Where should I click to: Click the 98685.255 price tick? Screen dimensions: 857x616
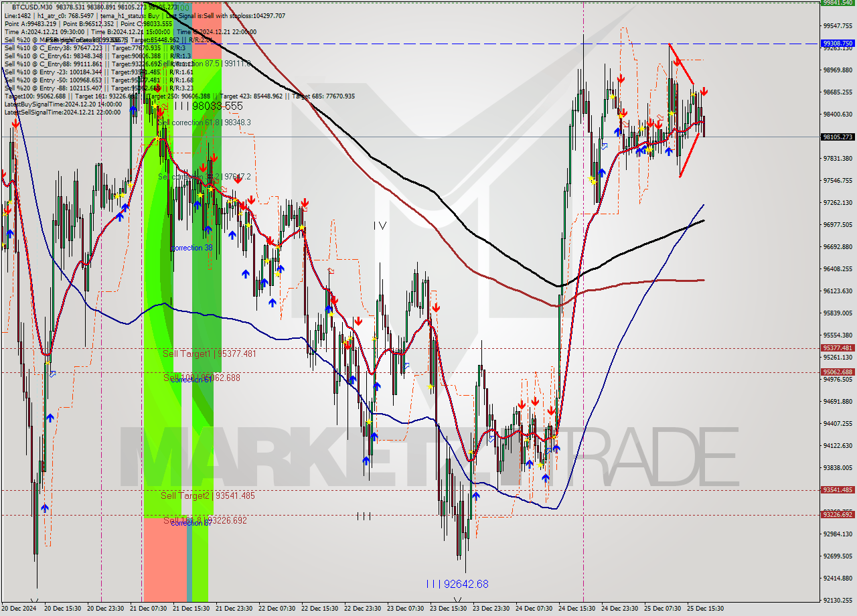838,92
